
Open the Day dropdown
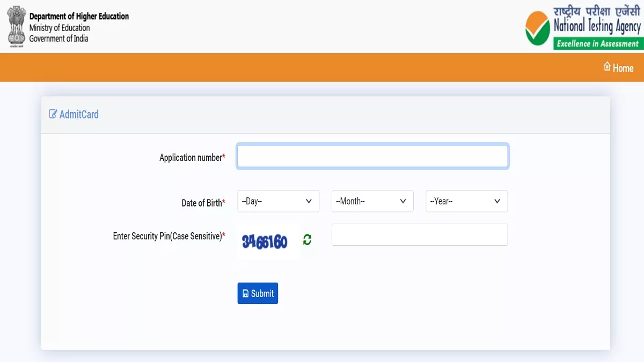[278, 201]
